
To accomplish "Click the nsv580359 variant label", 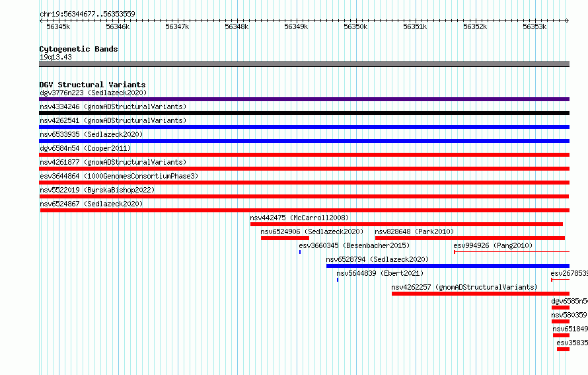I will 570,315.
